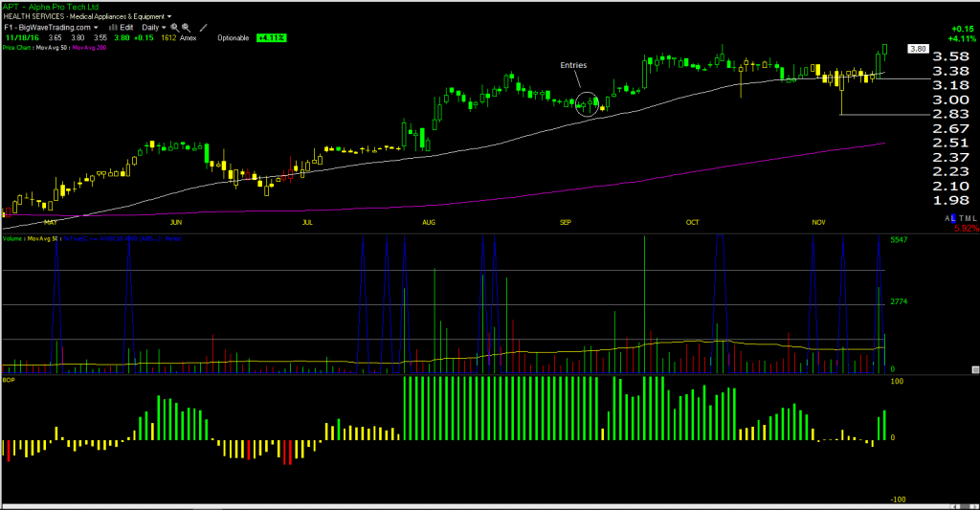
Task: Click the small square icon right of volume pane
Action: point(975,370)
